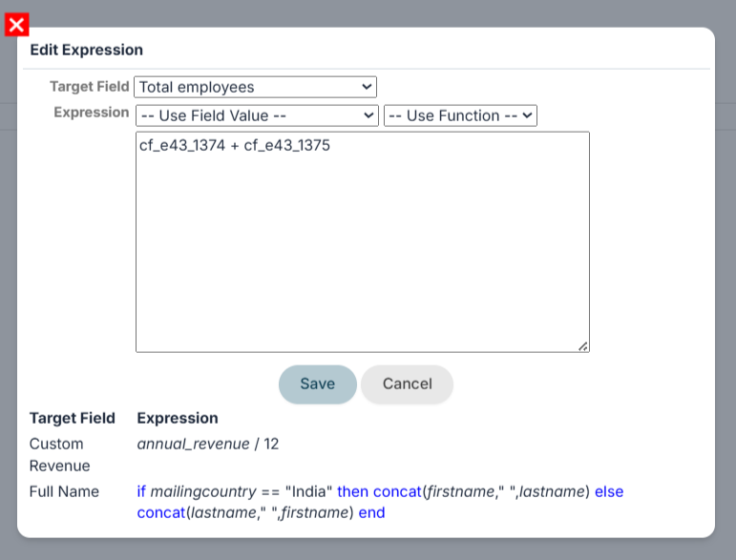This screenshot has height=560, width=736.
Task: Open the Target Field dropdown showing Total employees
Action: click(255, 87)
